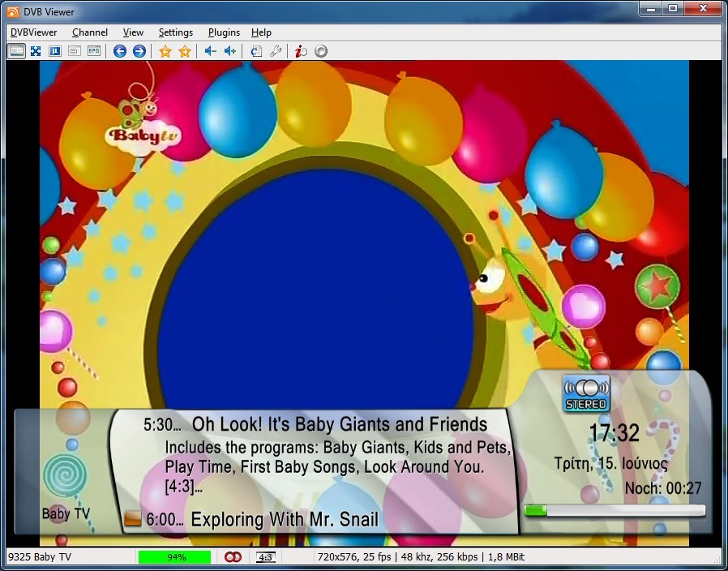Raise the volume with speaker plus icon
Screen dimensions: 728x571
point(229,50)
